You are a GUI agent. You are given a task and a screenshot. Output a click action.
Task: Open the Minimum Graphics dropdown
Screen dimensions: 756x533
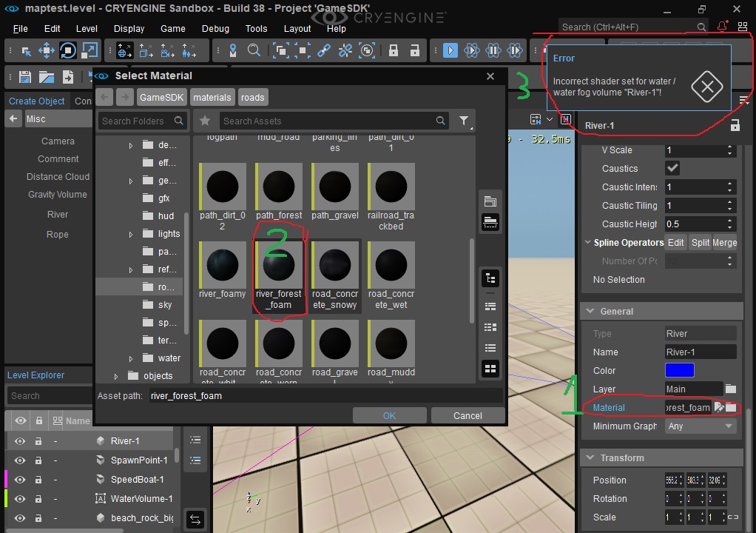click(x=701, y=426)
